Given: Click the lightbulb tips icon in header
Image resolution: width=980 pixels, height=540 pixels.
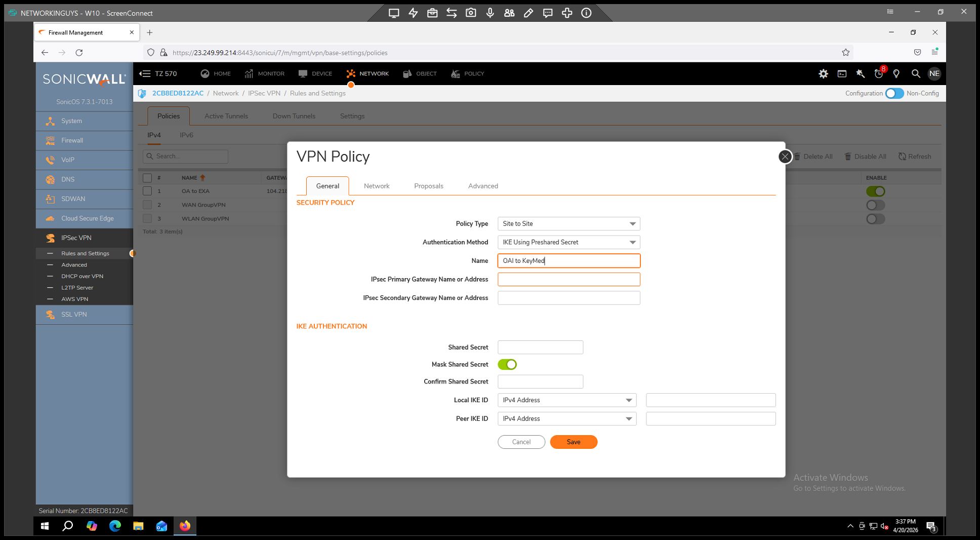Looking at the screenshot, I should [896, 74].
